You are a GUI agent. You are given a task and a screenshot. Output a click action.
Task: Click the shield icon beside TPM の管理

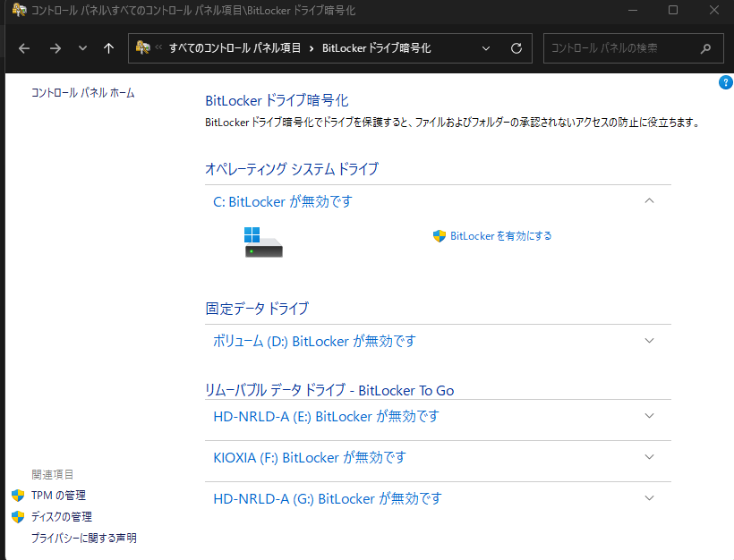(18, 496)
